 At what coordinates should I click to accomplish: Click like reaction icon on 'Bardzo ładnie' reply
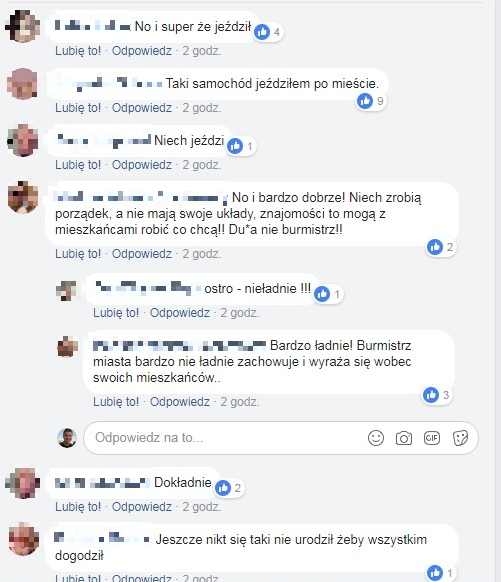click(431, 395)
